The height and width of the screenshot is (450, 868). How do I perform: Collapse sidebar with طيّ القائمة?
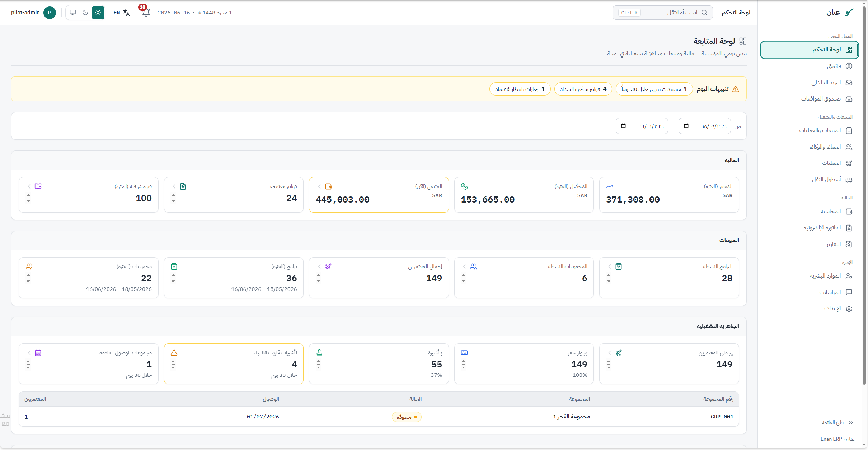coord(837,423)
